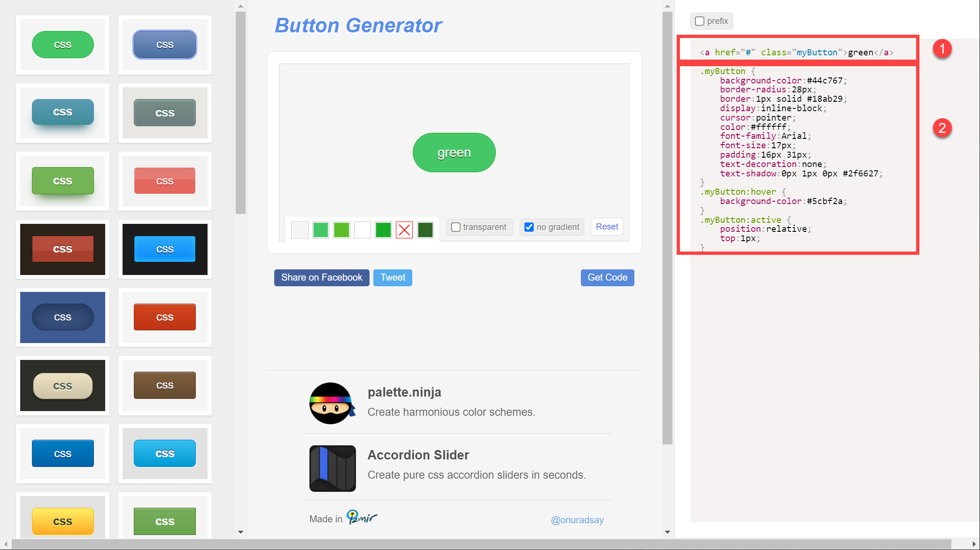This screenshot has height=550, width=980.
Task: Select the salmon red button preset
Action: (x=164, y=181)
